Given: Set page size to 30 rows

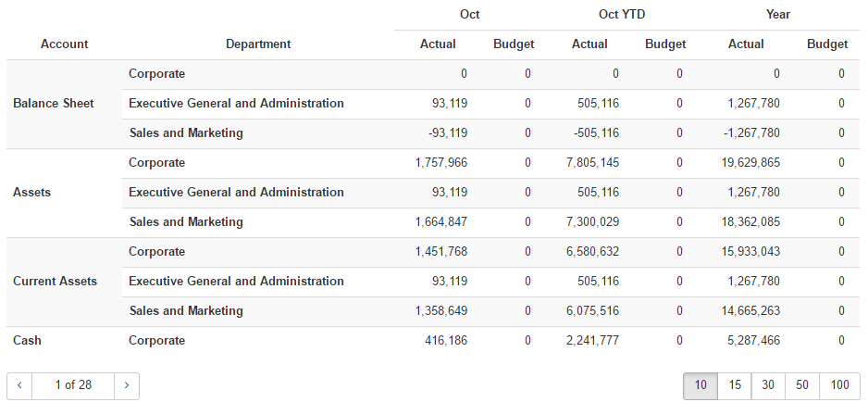Looking at the screenshot, I should click(x=768, y=385).
